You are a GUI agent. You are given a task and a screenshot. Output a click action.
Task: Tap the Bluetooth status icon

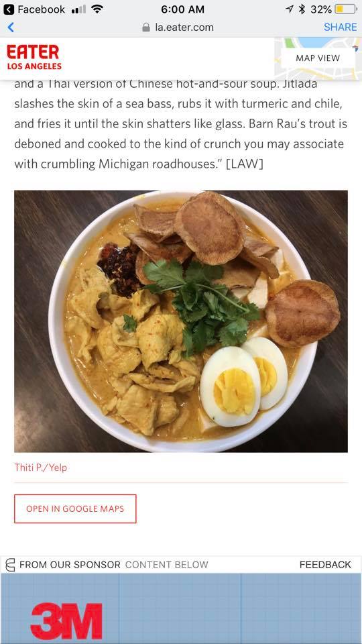point(302,9)
